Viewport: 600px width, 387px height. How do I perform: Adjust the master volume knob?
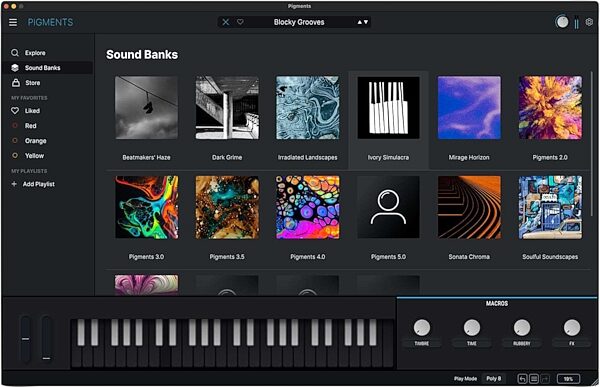click(562, 22)
